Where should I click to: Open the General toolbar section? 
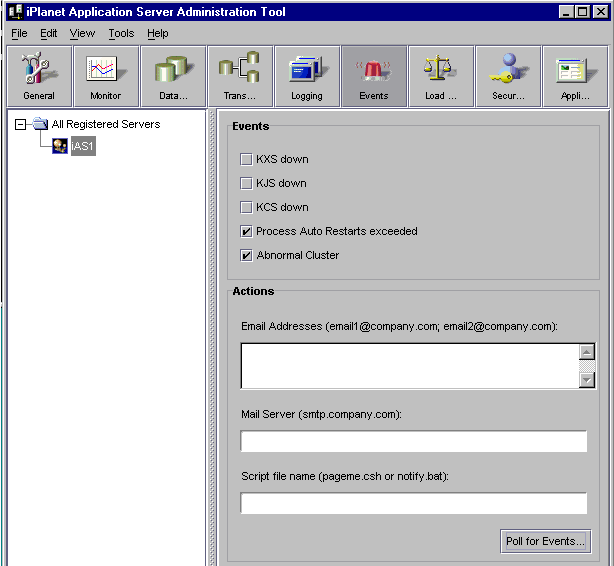pos(39,76)
